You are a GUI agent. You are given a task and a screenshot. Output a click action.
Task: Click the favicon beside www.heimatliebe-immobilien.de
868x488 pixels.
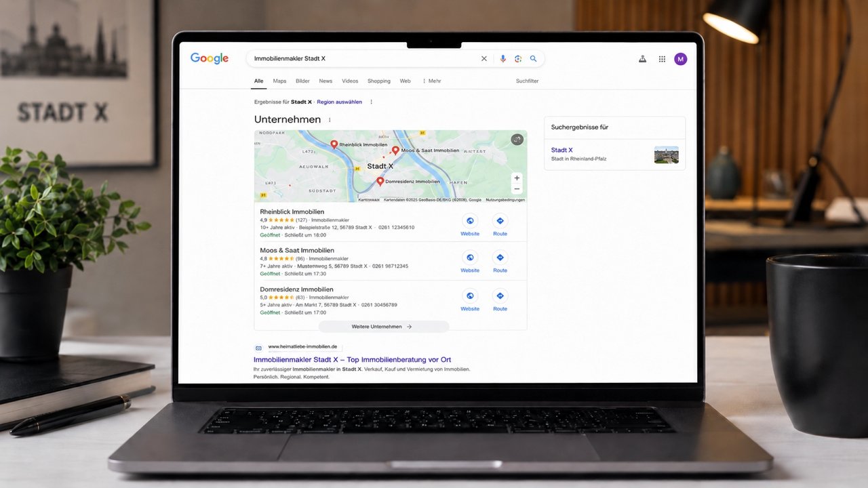coord(258,348)
